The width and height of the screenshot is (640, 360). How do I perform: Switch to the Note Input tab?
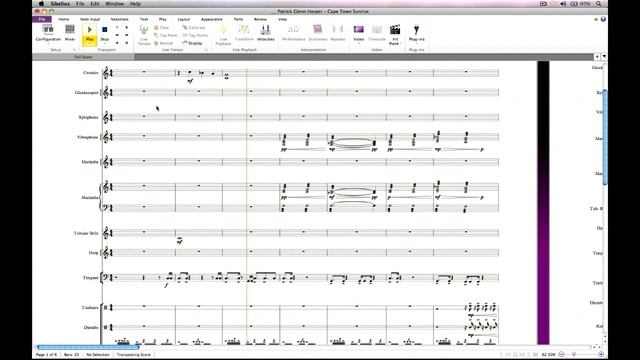[90, 19]
